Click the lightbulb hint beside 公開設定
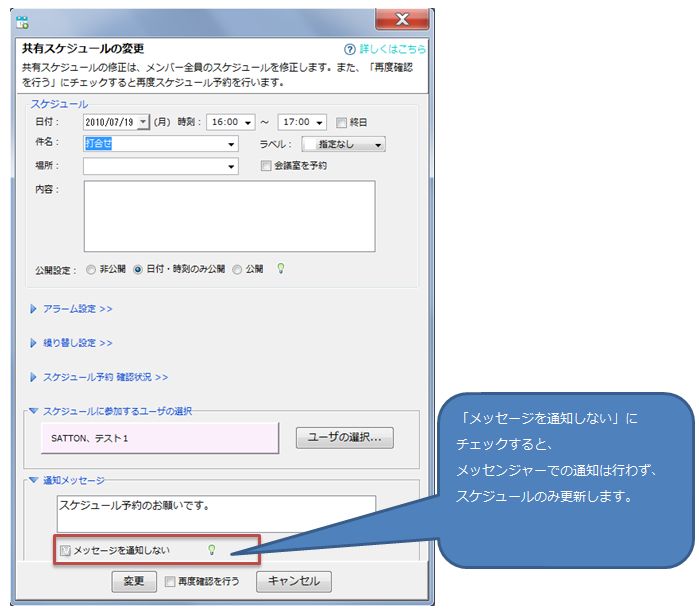The image size is (699, 615). coord(280,268)
